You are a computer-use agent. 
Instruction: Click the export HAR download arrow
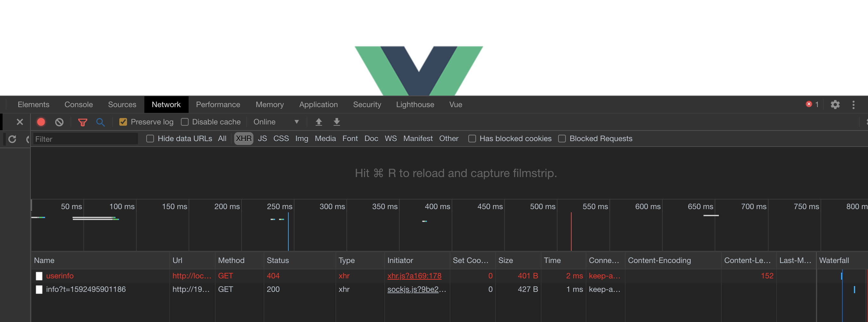[x=336, y=122]
